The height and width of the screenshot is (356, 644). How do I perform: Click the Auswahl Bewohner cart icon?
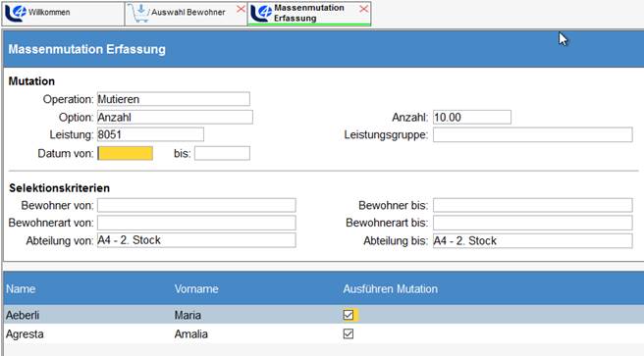pyautogui.click(x=138, y=13)
